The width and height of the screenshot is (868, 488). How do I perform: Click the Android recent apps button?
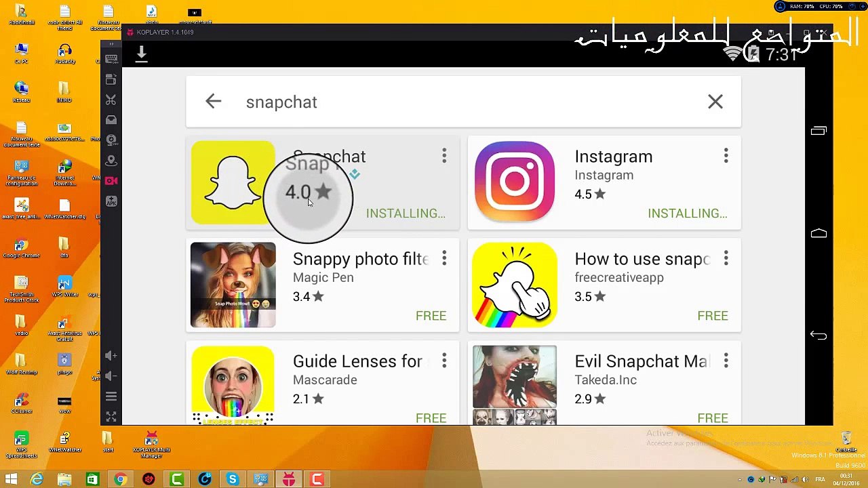(818, 131)
